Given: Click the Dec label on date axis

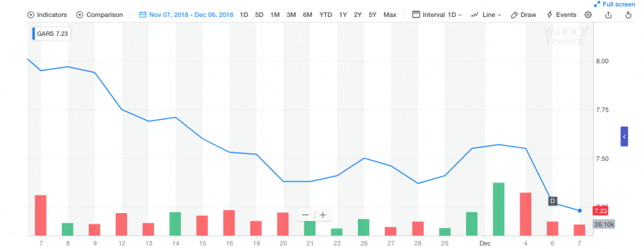Looking at the screenshot, I should coord(485,243).
